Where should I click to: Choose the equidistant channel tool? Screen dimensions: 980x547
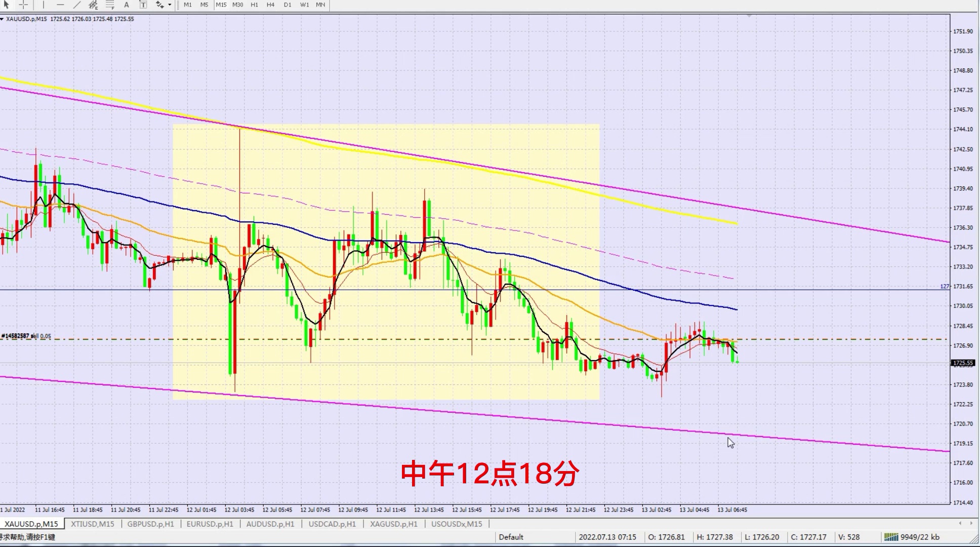[94, 5]
